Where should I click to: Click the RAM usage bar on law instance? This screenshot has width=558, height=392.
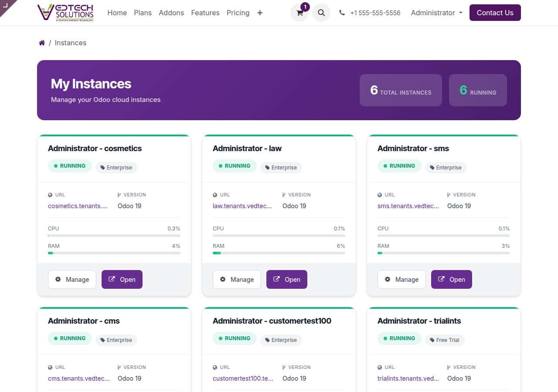click(279, 253)
